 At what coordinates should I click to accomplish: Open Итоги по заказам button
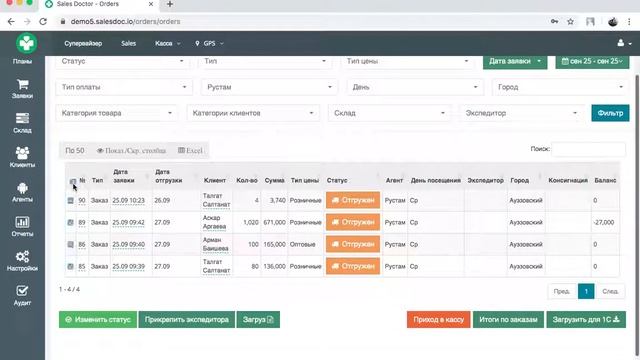click(508, 320)
